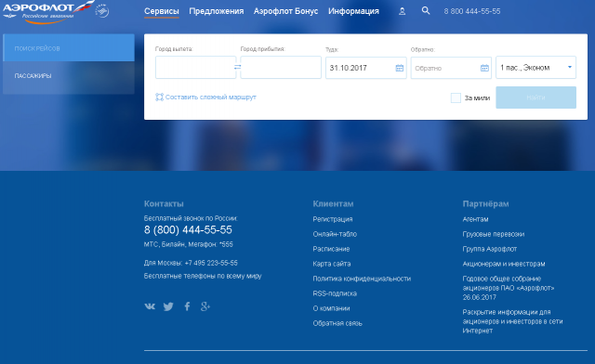The width and height of the screenshot is (595, 364).
Task: Open the Регистрация link
Action: tap(333, 219)
